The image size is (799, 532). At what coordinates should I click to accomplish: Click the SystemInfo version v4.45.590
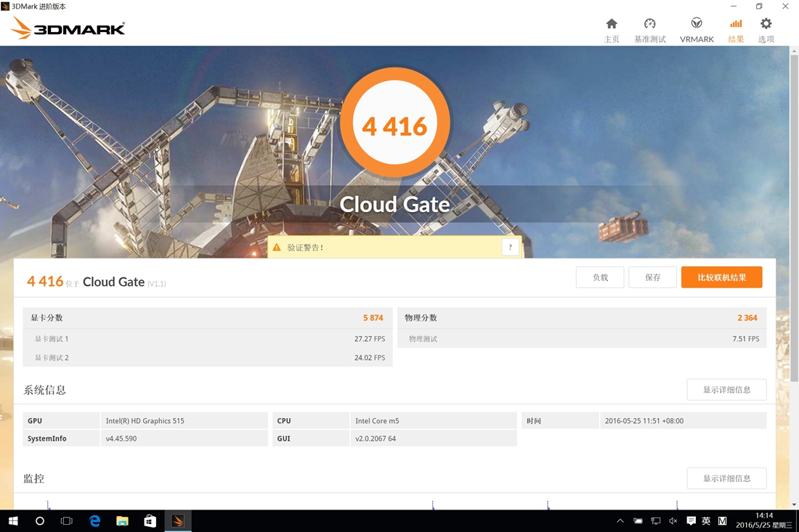[121, 438]
